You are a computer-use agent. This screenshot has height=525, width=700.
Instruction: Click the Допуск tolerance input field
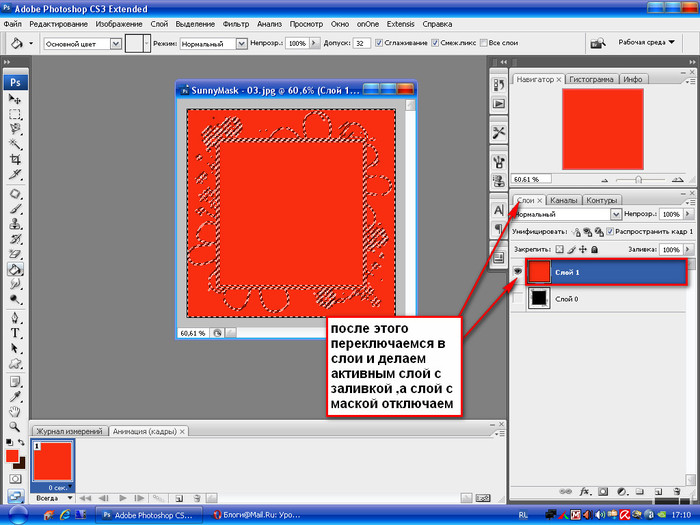pyautogui.click(x=361, y=43)
